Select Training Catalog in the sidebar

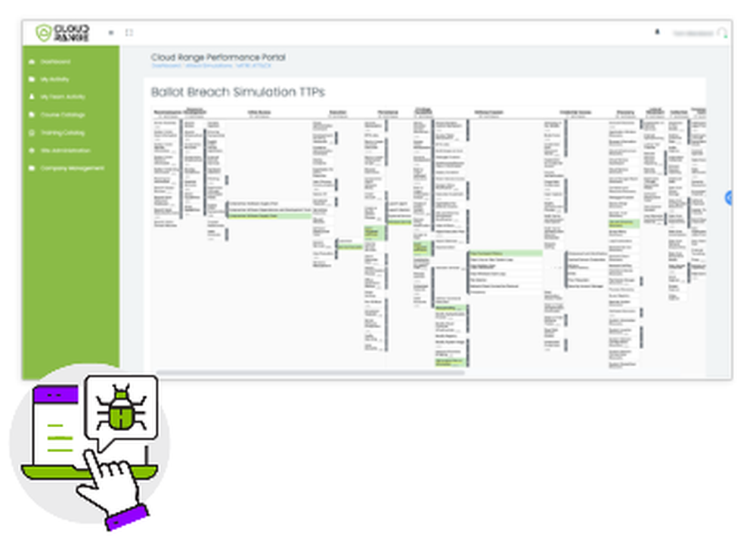[57, 132]
